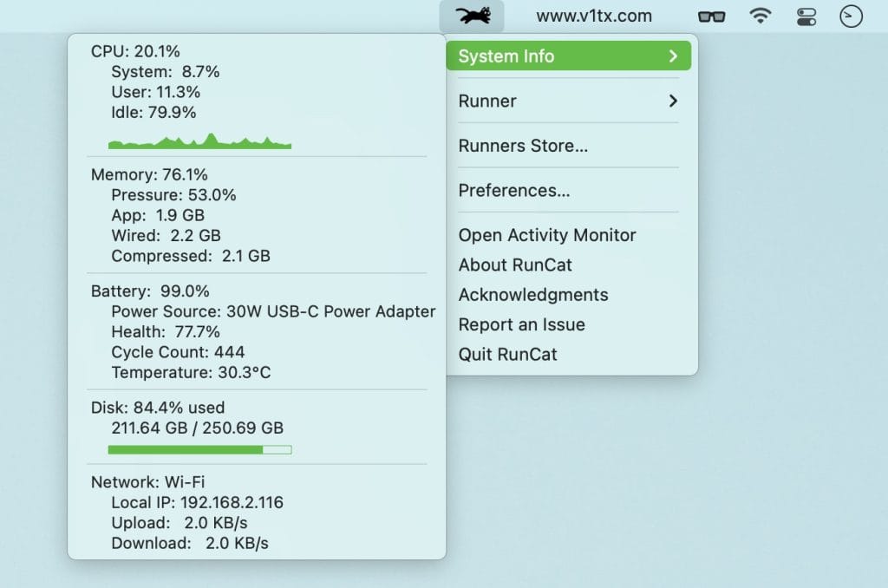Click Report an Issue
888x588 pixels.
pos(521,324)
